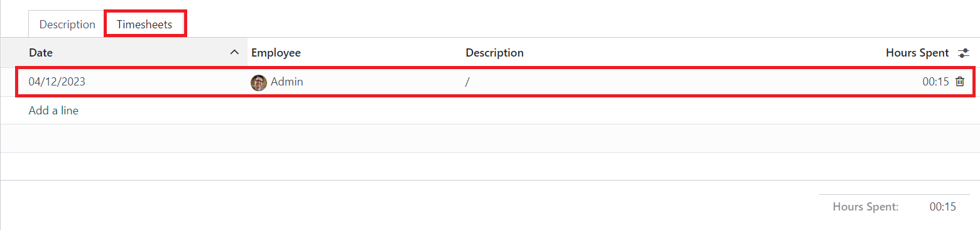This screenshot has height=230, width=980.
Task: Sort by the Employee column header
Action: pos(276,53)
